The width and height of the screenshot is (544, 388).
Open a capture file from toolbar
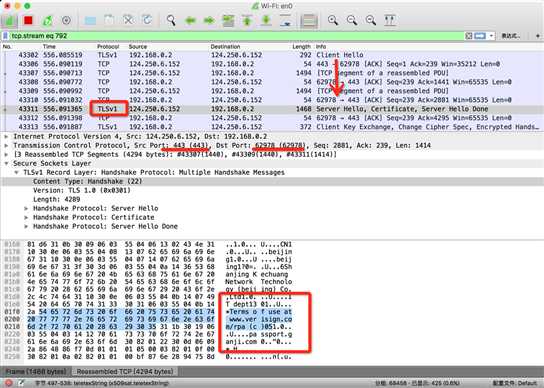coord(90,20)
